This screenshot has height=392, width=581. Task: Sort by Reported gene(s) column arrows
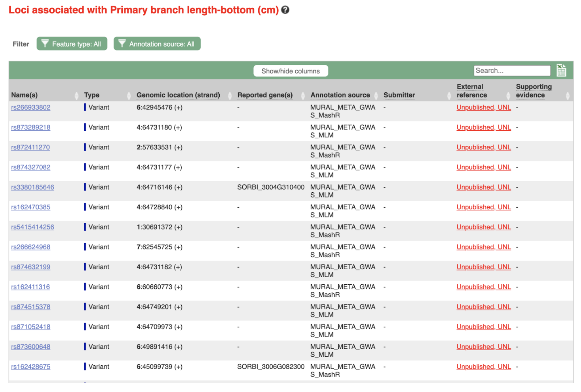tap(303, 96)
